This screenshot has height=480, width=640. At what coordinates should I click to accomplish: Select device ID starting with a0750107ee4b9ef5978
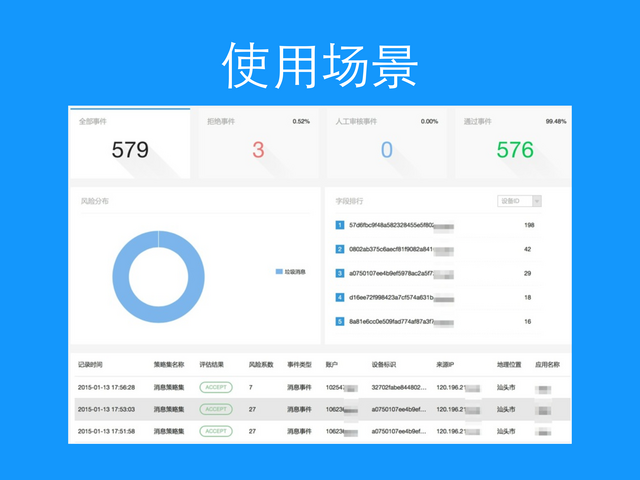click(x=391, y=273)
